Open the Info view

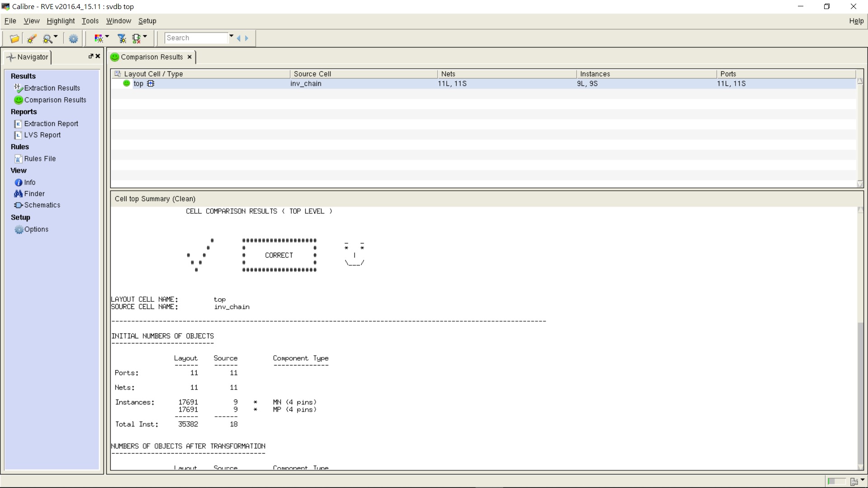pos(29,182)
